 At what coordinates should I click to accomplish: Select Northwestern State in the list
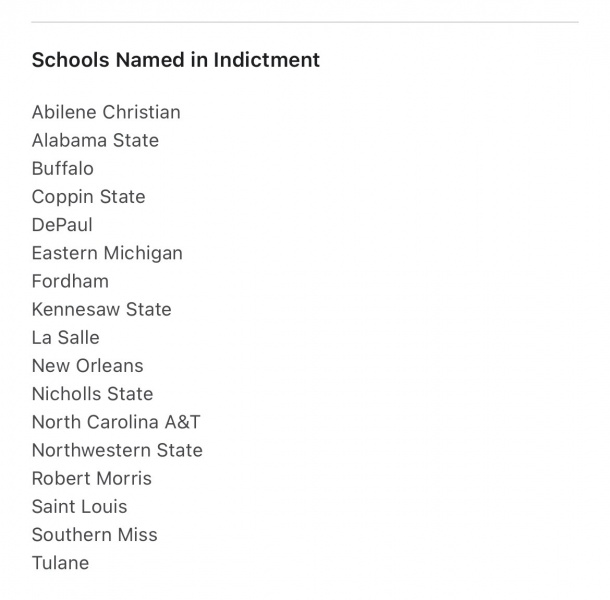point(117,450)
